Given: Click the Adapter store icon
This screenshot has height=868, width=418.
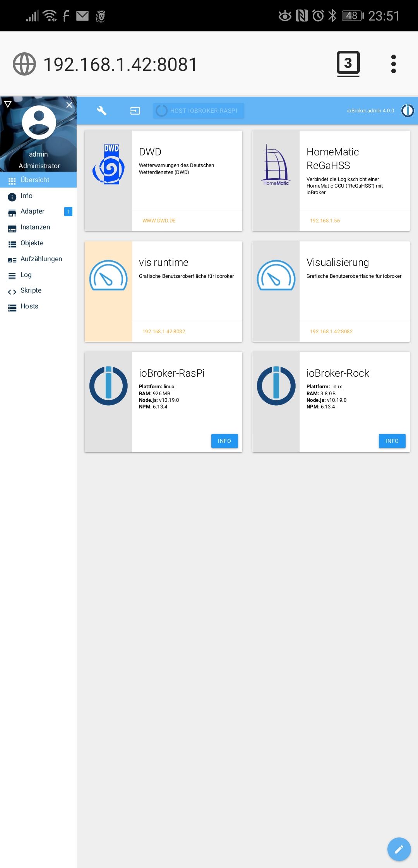Looking at the screenshot, I should (x=12, y=213).
